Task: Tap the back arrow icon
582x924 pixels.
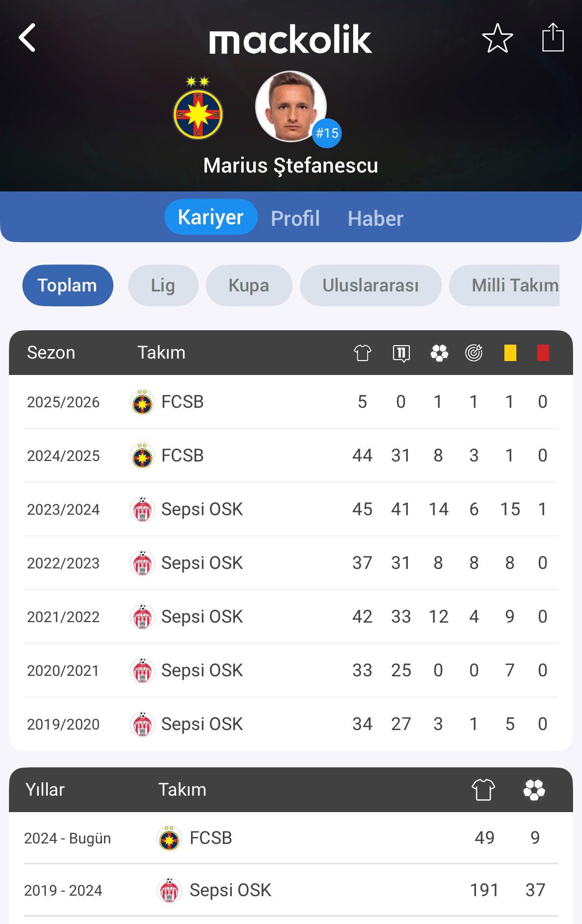Action: click(27, 38)
